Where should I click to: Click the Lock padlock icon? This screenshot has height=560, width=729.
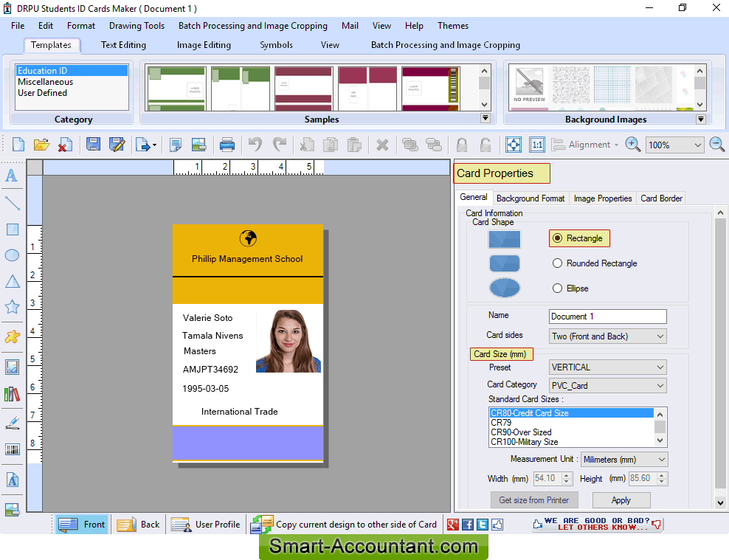[x=462, y=145]
